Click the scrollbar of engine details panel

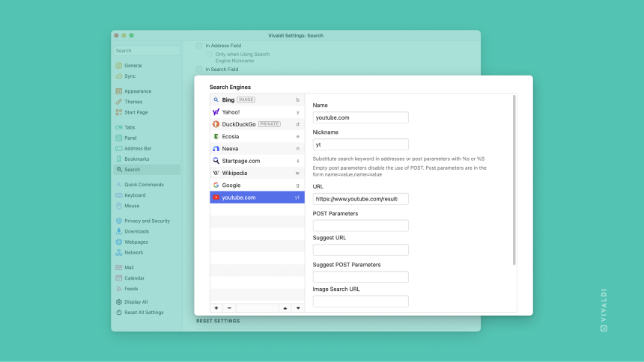coord(514,180)
